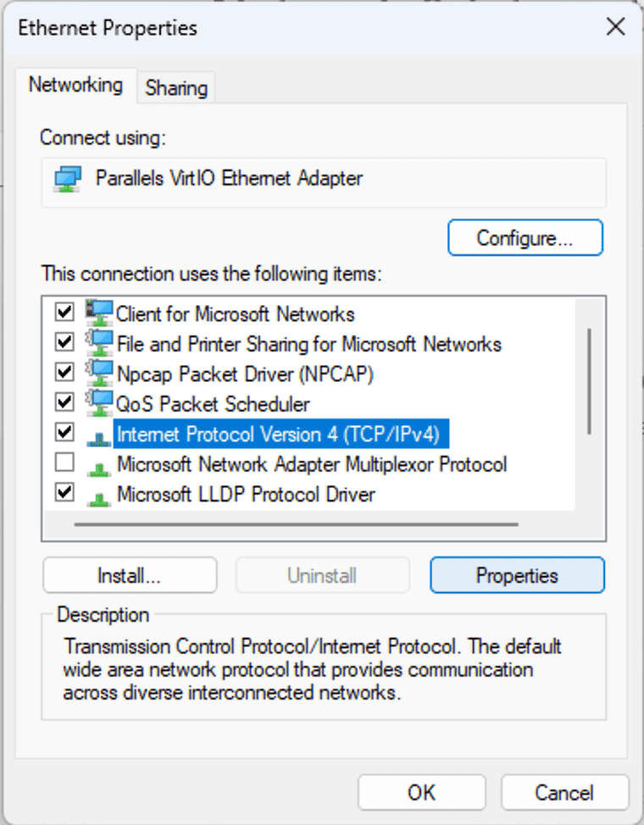Click the vertical scrollbar in items list
Screen dimensions: 644x825
click(589, 381)
